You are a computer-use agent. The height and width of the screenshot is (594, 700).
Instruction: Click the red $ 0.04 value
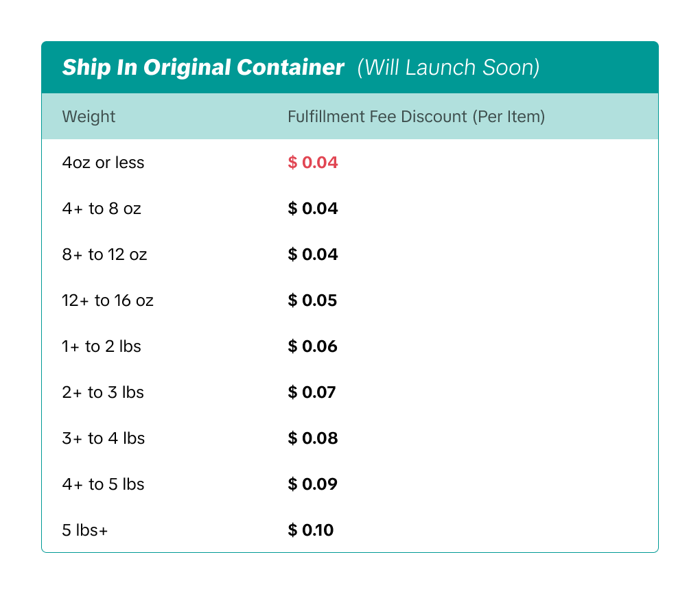pos(313,163)
